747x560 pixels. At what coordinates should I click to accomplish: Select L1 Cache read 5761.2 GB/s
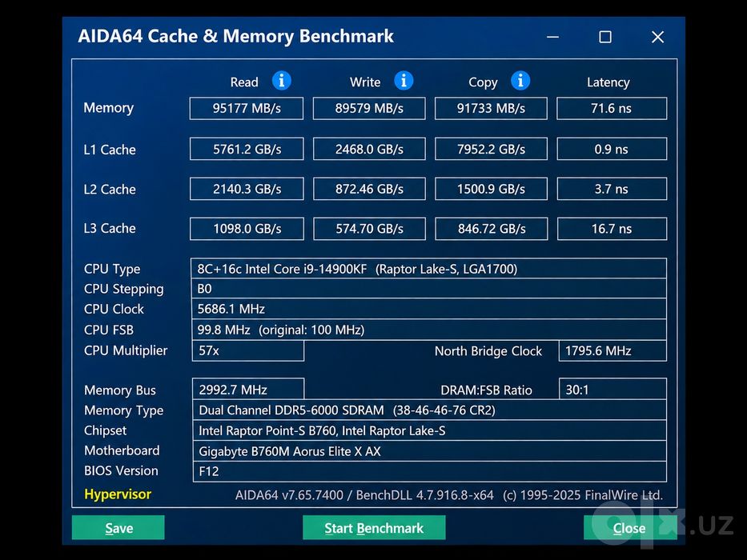click(247, 149)
